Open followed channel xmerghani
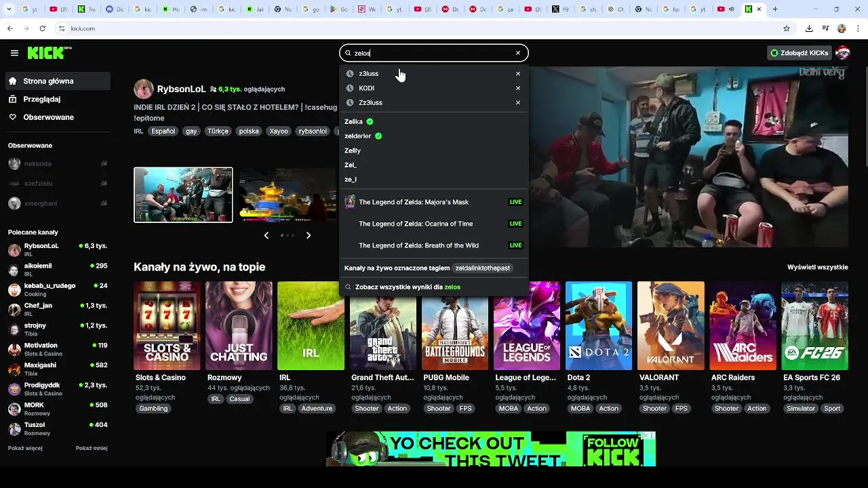The width and height of the screenshot is (868, 488). (58, 203)
